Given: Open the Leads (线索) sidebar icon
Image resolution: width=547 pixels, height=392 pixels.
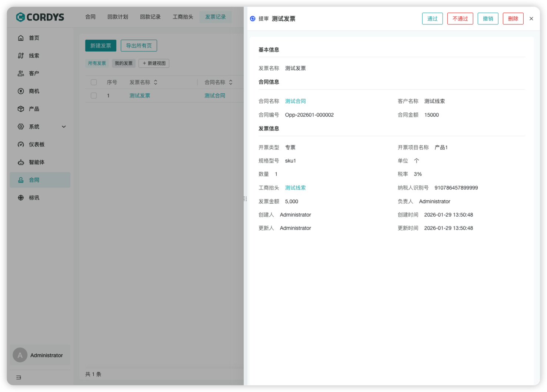Looking at the screenshot, I should (x=21, y=56).
